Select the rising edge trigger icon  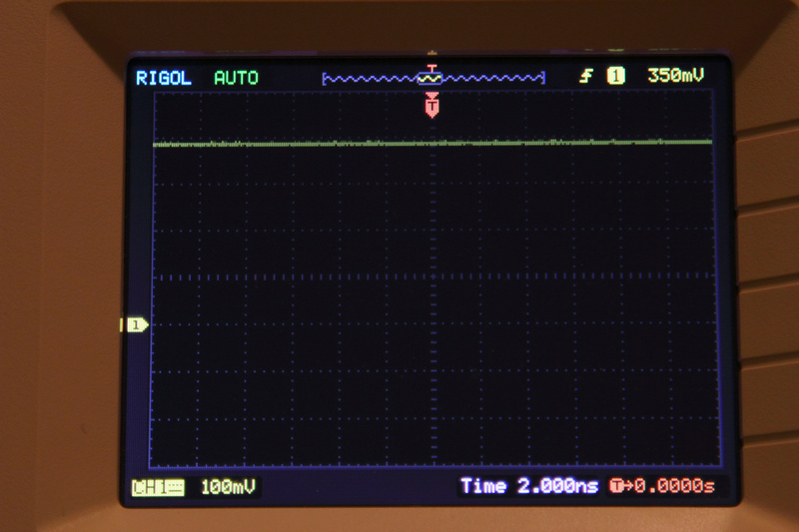[586, 76]
